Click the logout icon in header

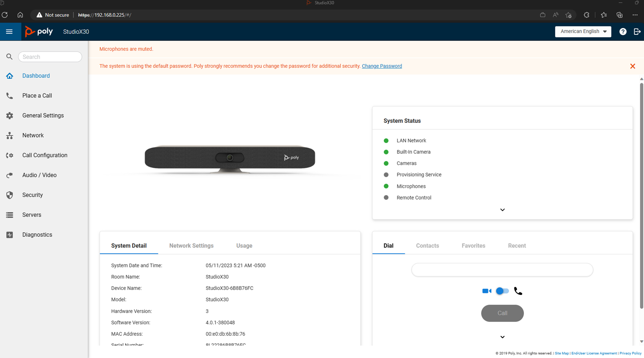pyautogui.click(x=637, y=32)
